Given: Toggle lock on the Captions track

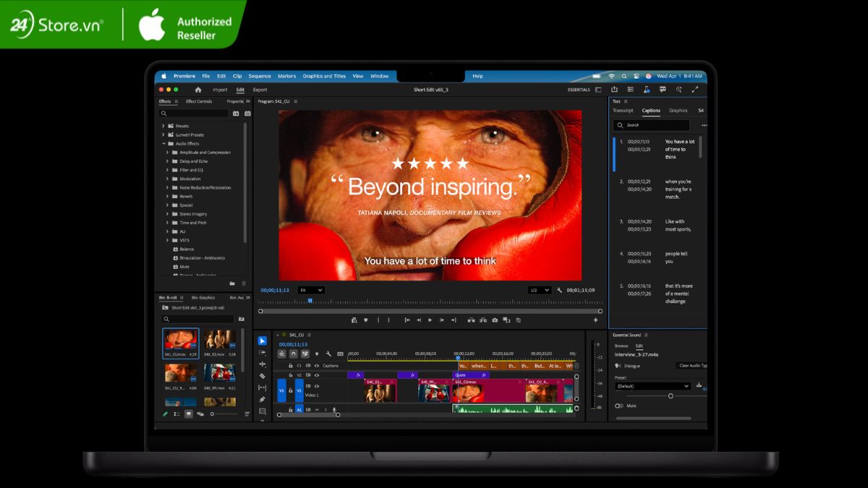Looking at the screenshot, I should coord(290,366).
